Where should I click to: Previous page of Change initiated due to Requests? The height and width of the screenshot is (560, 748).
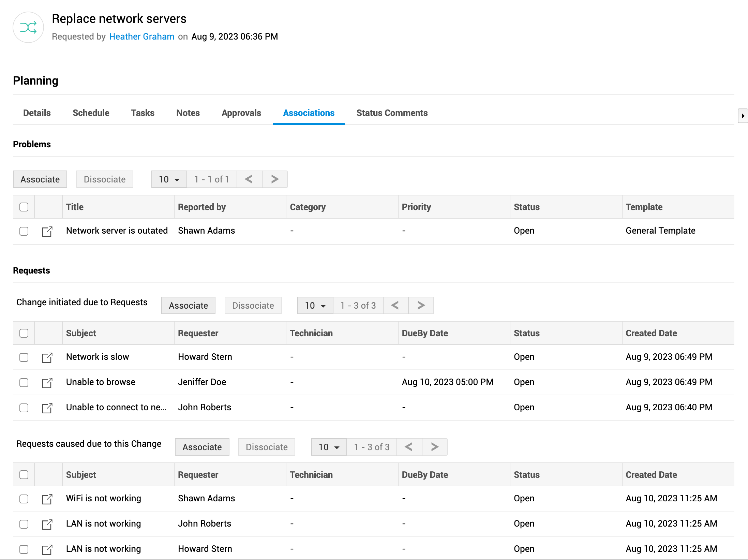coord(395,305)
